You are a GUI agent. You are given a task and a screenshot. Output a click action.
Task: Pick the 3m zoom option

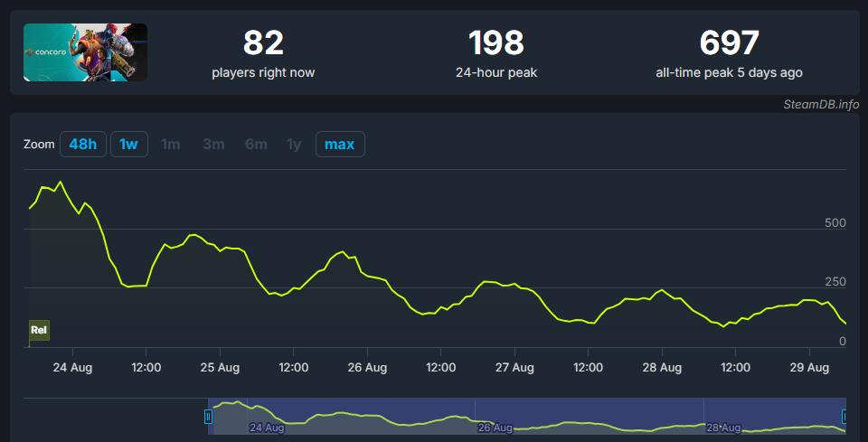(213, 145)
